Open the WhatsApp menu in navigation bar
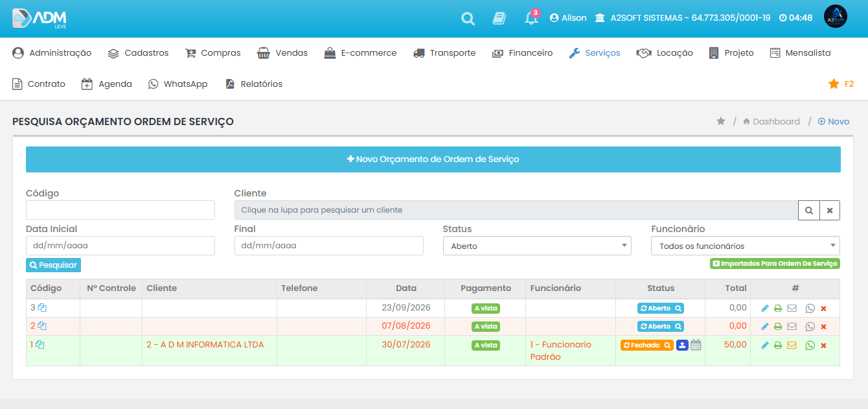 click(x=177, y=84)
